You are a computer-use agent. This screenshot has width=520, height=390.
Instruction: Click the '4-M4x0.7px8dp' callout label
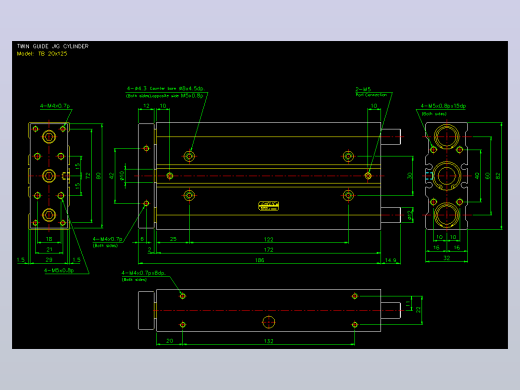coord(143,273)
